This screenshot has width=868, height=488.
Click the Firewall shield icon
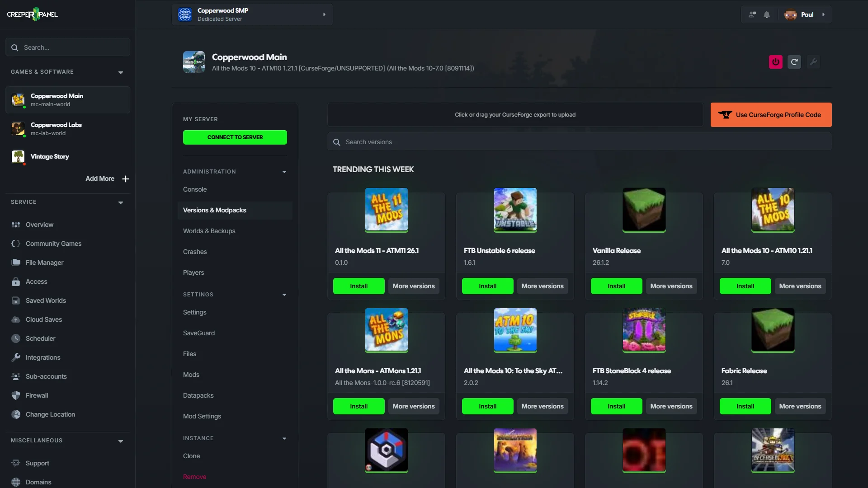coord(16,395)
